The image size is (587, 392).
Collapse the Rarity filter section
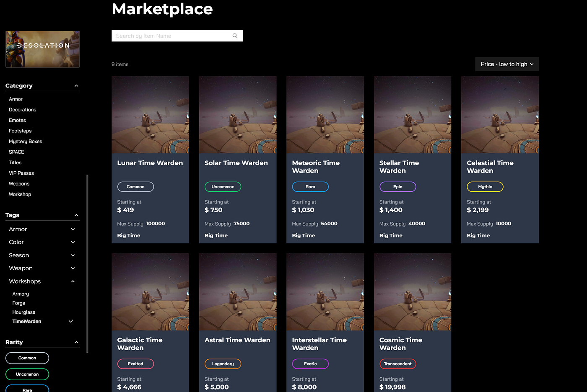click(76, 342)
